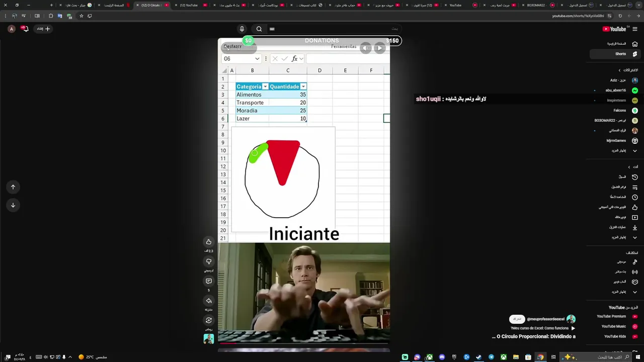Screen dimensions: 644x362
Task: Open a new browser tab
Action: tap(52, 5)
